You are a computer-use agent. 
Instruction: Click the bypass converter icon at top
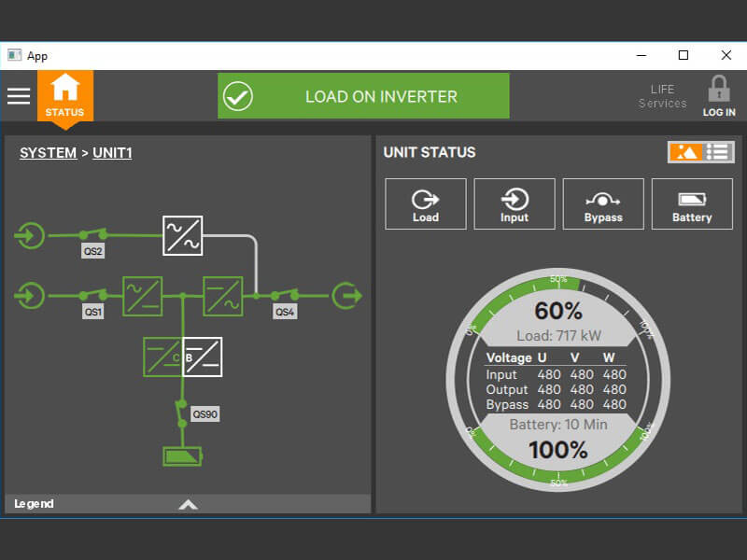point(183,235)
